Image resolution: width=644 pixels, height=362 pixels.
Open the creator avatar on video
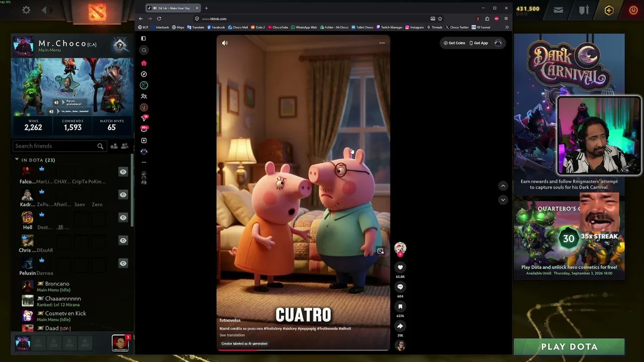[x=400, y=248]
